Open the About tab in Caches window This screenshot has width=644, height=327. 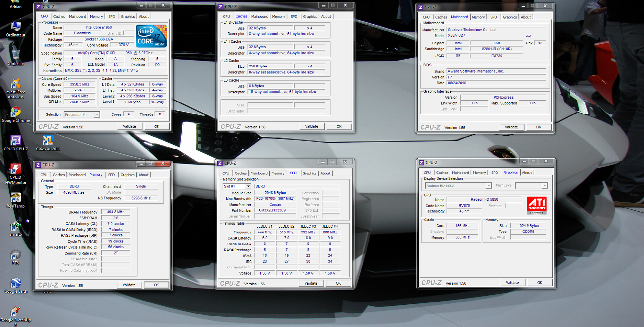pos(326,17)
